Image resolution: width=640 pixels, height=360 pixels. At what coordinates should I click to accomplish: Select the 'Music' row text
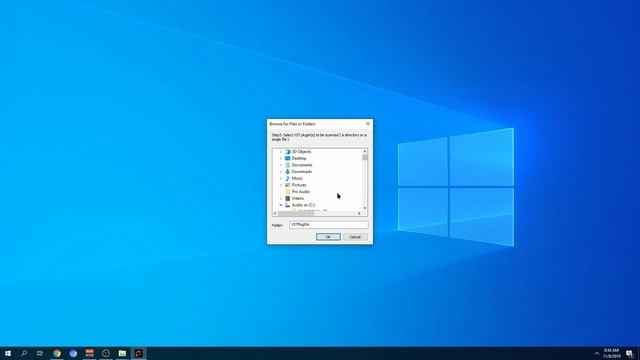(297, 178)
